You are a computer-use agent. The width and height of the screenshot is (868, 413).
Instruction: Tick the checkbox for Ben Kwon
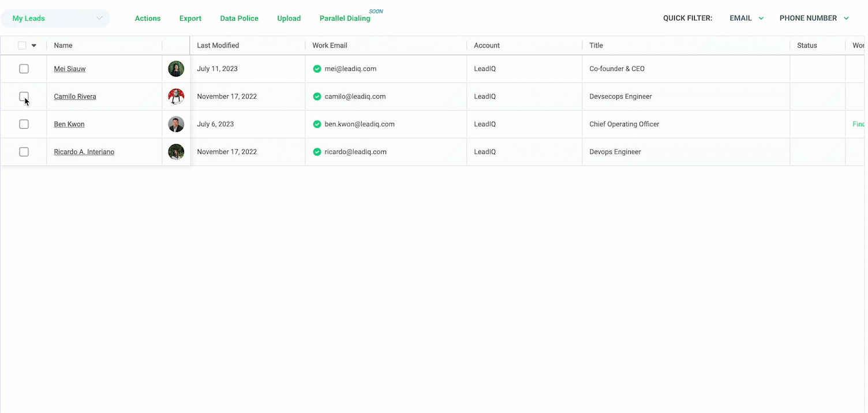coord(24,124)
